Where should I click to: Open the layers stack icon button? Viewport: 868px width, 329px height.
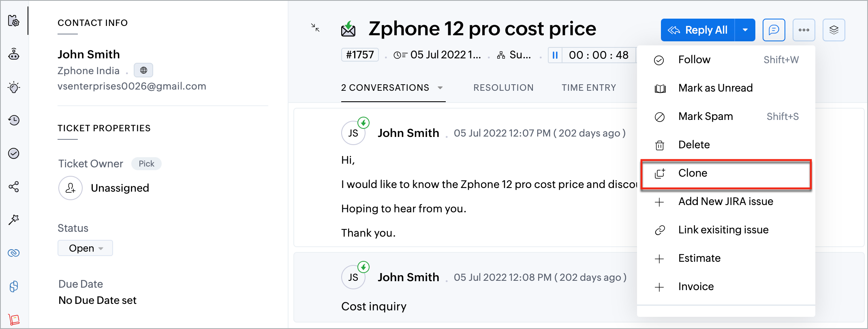[x=834, y=30]
